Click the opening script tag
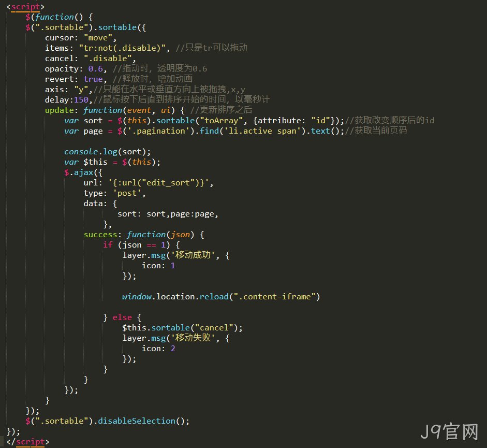This screenshot has width=487, height=448. (x=25, y=7)
